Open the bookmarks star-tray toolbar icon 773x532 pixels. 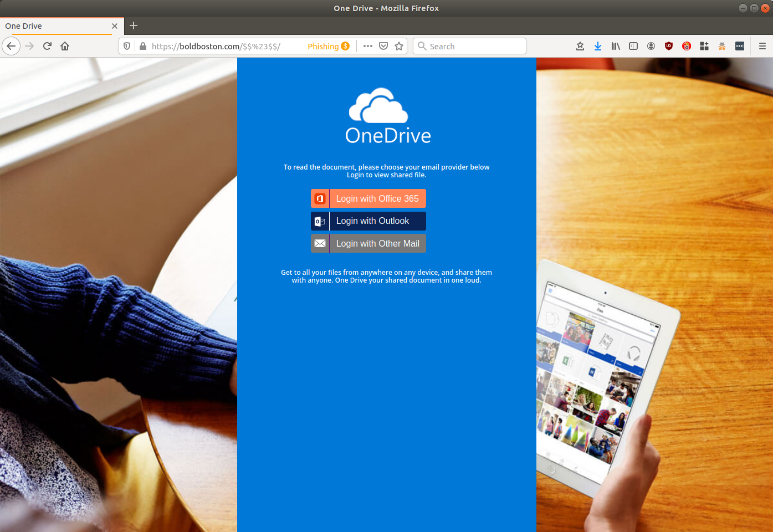pyautogui.click(x=580, y=46)
